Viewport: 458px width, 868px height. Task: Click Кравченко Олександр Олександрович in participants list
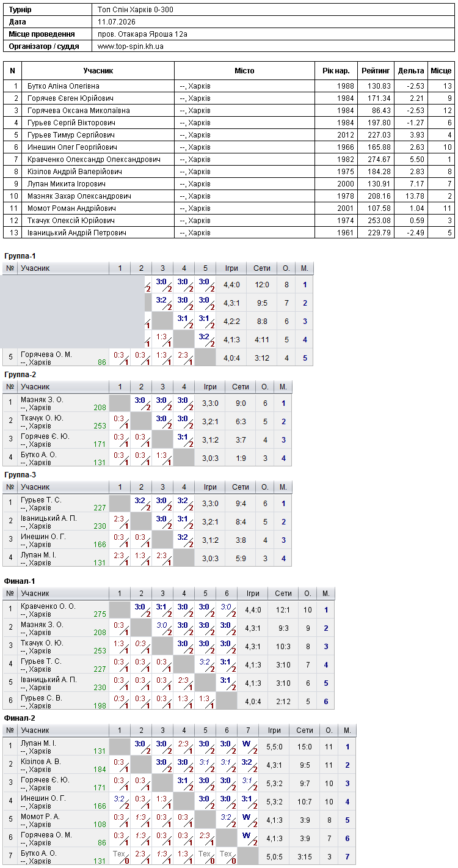coord(94,160)
